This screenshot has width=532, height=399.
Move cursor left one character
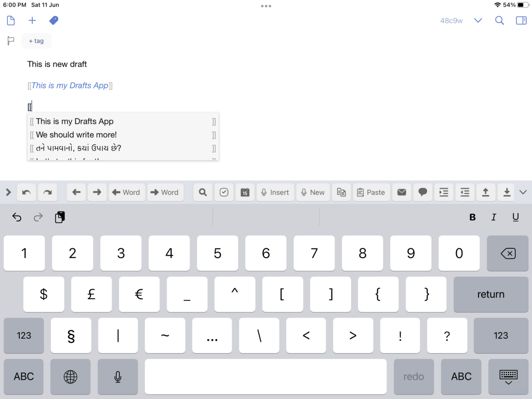(76, 192)
